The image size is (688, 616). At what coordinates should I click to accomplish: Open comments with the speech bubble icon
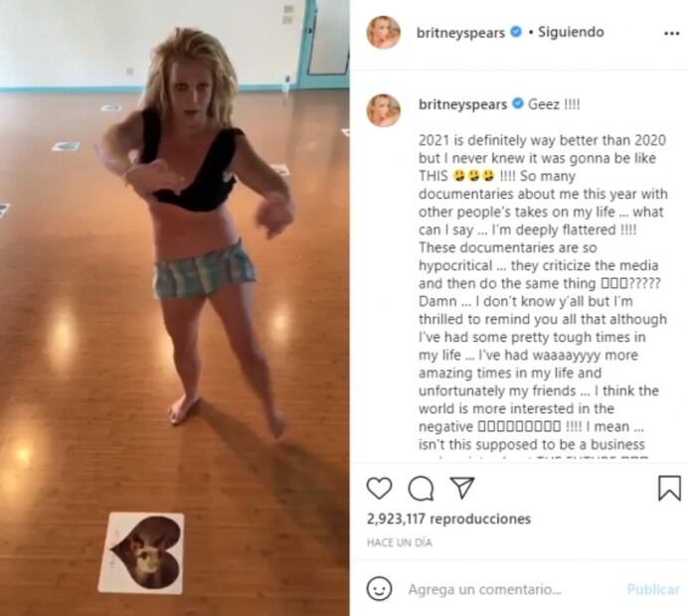coord(421,489)
